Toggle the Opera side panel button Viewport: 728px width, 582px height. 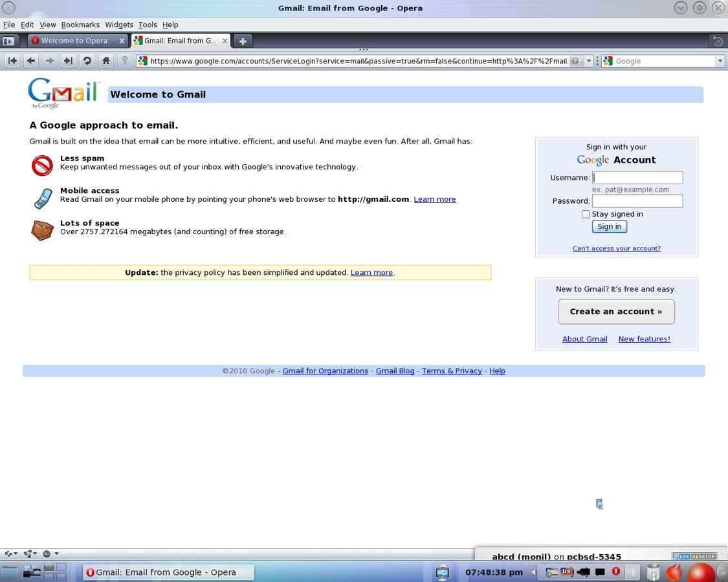tap(8, 41)
